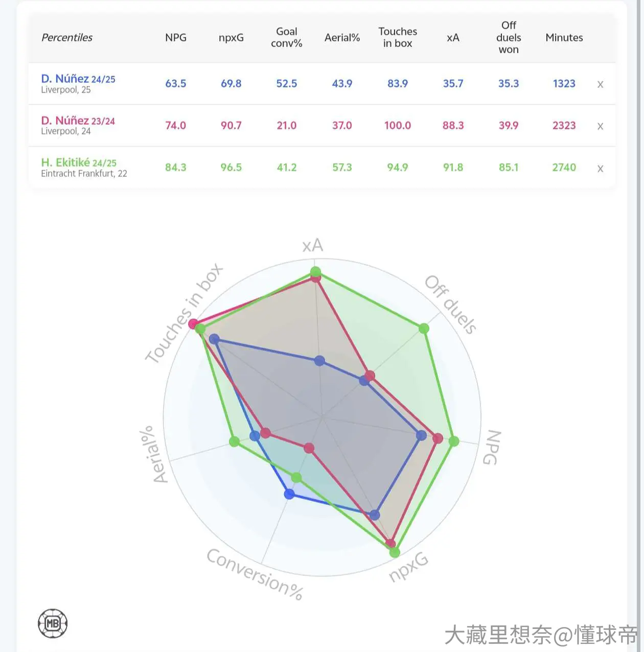Open the H. Ekitiké 24/25 player name

(79, 162)
